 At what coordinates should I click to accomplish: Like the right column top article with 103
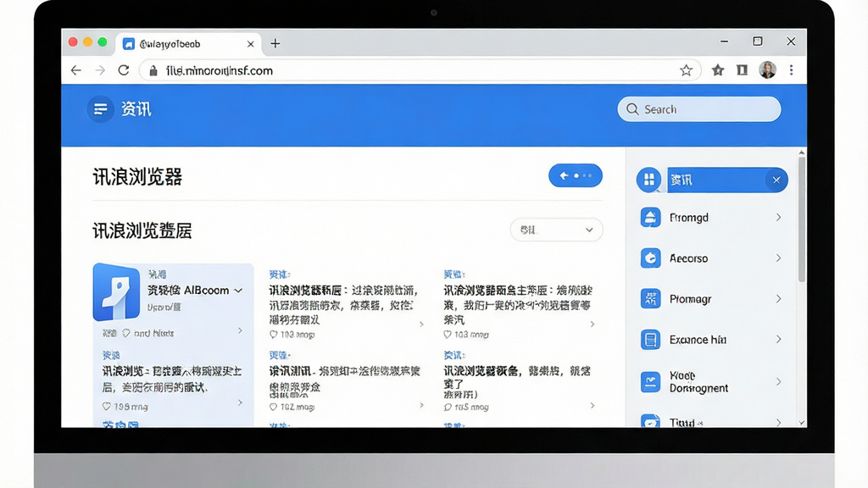[448, 335]
